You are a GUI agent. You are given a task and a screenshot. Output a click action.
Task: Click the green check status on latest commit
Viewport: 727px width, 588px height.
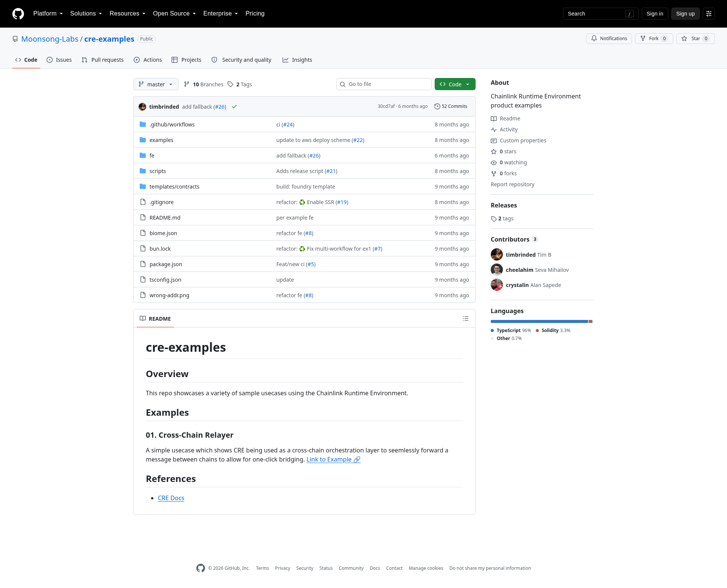tap(234, 107)
